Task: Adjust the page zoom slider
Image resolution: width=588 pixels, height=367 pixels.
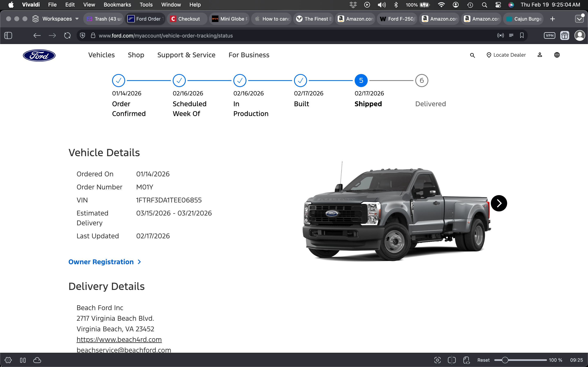Action: (505, 360)
